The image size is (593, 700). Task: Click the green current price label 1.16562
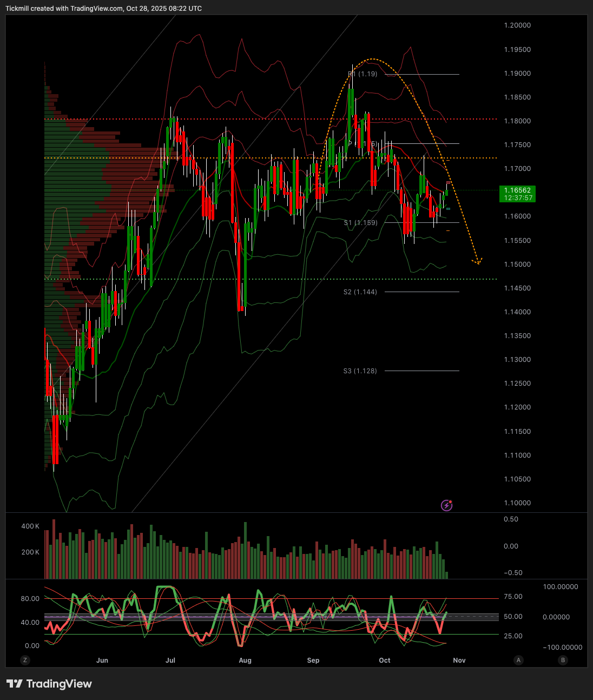[x=517, y=194]
